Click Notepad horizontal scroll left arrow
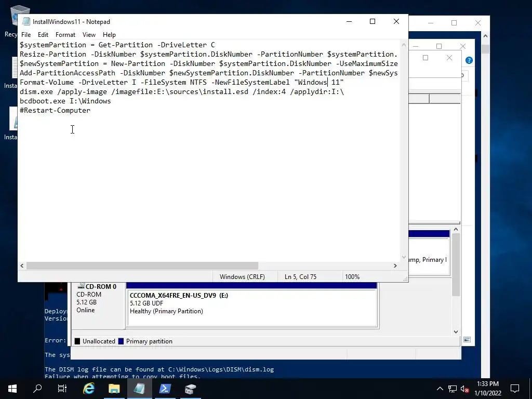The height and width of the screenshot is (399, 532). tap(22, 265)
